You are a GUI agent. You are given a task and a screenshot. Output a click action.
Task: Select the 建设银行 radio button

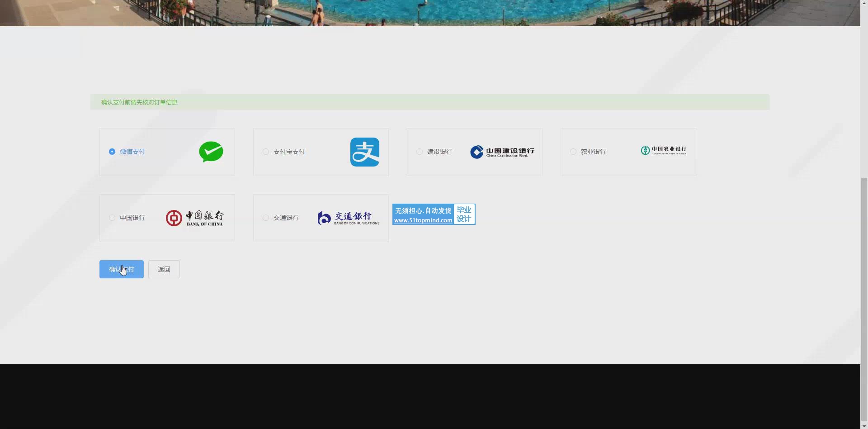tap(420, 152)
